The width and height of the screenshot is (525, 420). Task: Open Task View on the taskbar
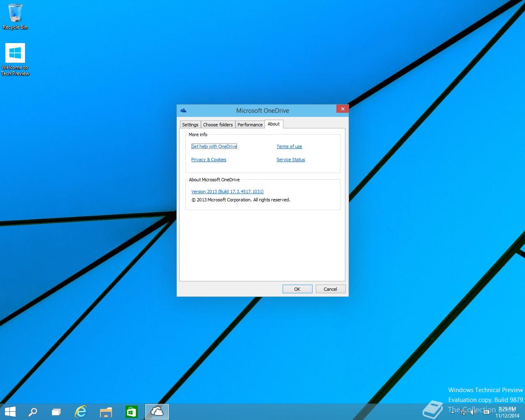click(56, 411)
